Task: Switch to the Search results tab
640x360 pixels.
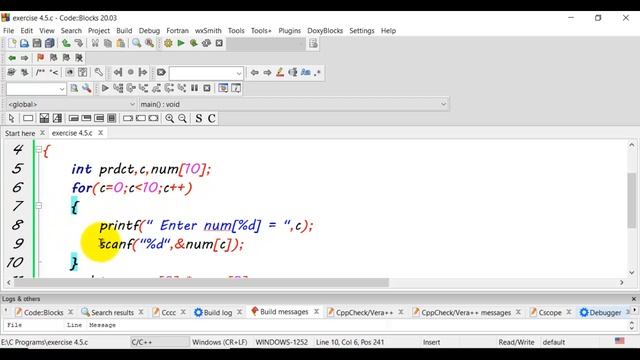Action: (x=112, y=312)
